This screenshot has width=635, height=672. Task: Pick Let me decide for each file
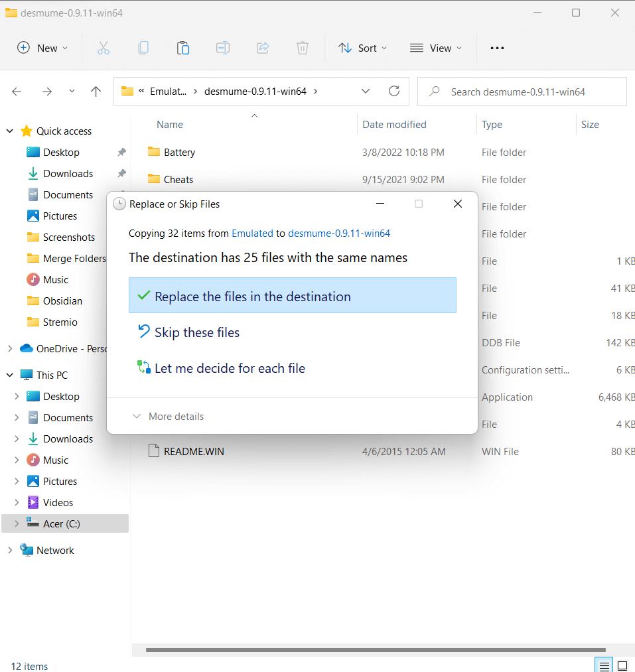[230, 368]
